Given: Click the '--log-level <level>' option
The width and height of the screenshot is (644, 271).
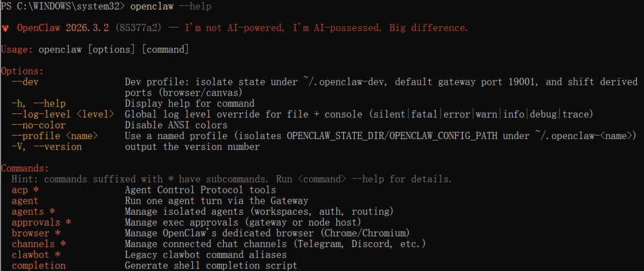Looking at the screenshot, I should 63,114.
